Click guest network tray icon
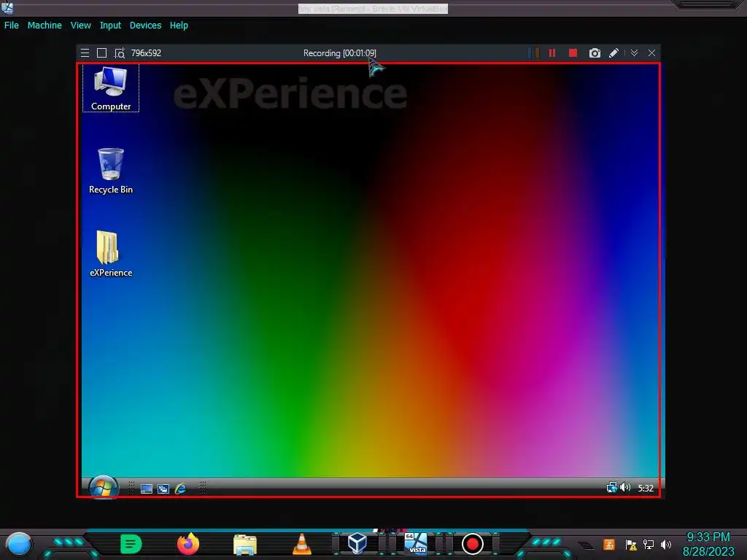The image size is (747, 560). (x=611, y=487)
